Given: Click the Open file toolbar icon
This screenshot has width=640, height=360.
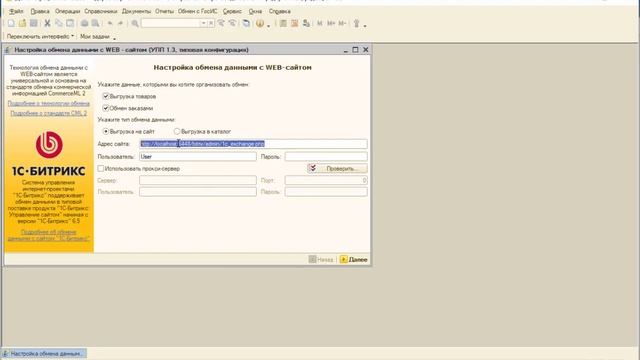Looking at the screenshot, I should [22, 23].
